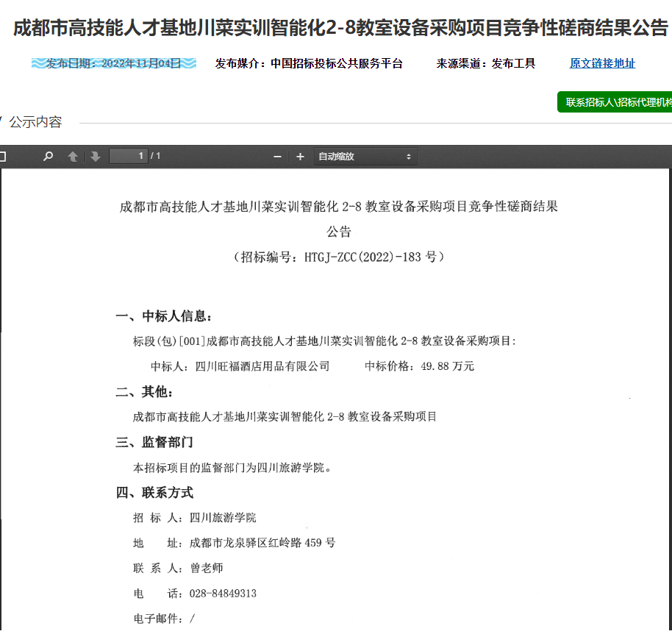Image resolution: width=672 pixels, height=634 pixels.
Task: Click address 成都市龙泉驿区红岭路 459 号
Action: (x=262, y=543)
